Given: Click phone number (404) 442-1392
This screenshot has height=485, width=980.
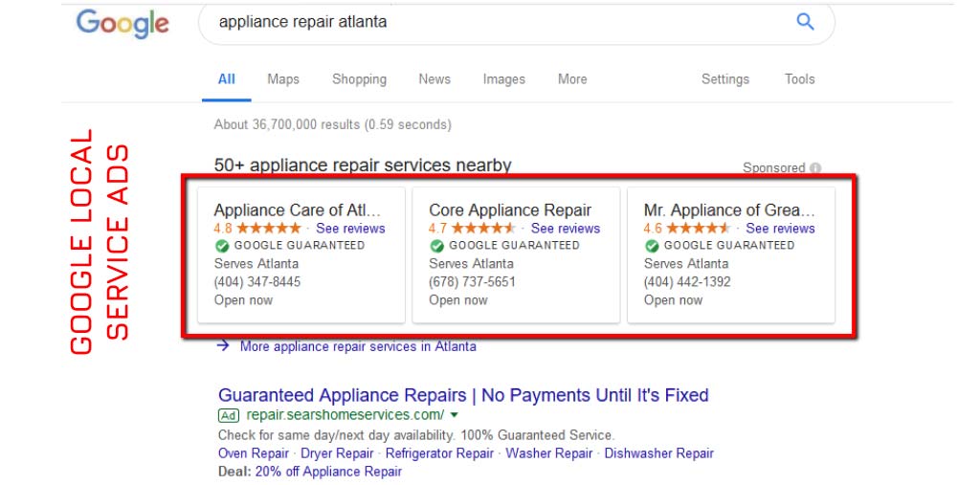Looking at the screenshot, I should pos(687,282).
